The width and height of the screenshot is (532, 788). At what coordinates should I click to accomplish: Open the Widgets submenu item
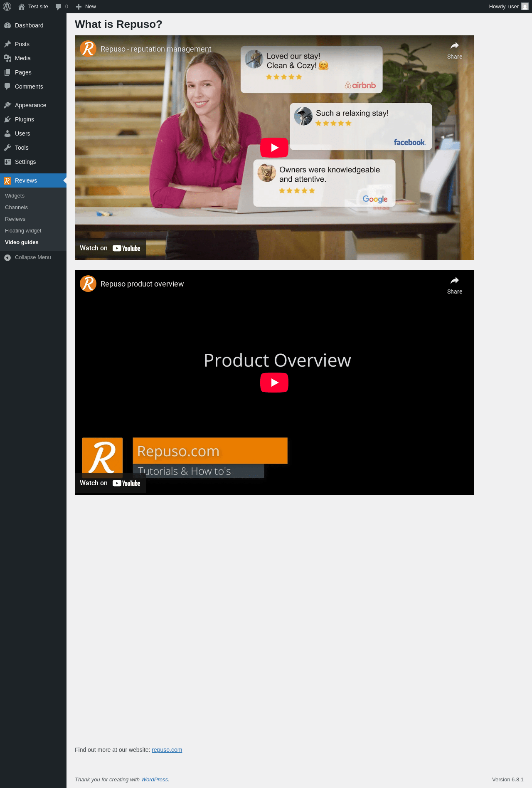[33, 196]
